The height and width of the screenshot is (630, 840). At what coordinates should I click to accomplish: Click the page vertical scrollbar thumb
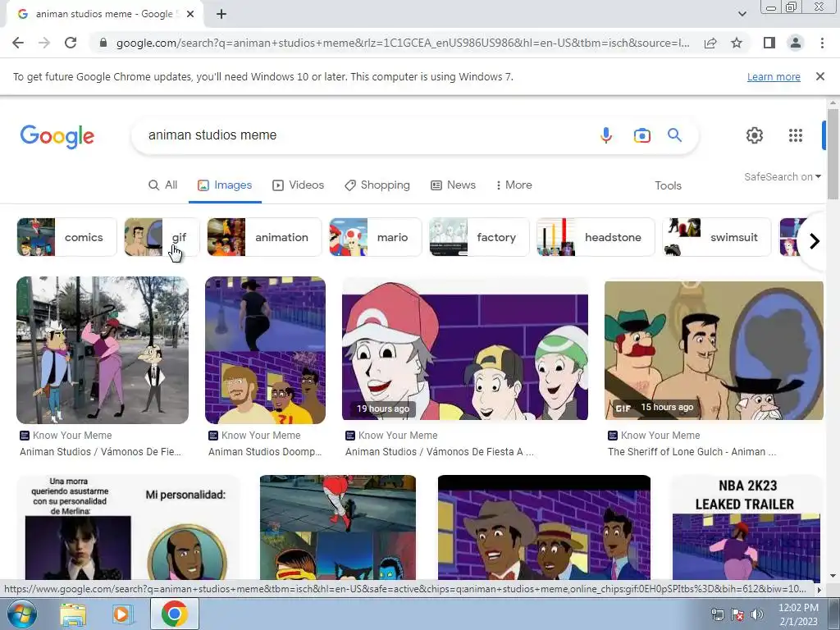click(x=833, y=153)
